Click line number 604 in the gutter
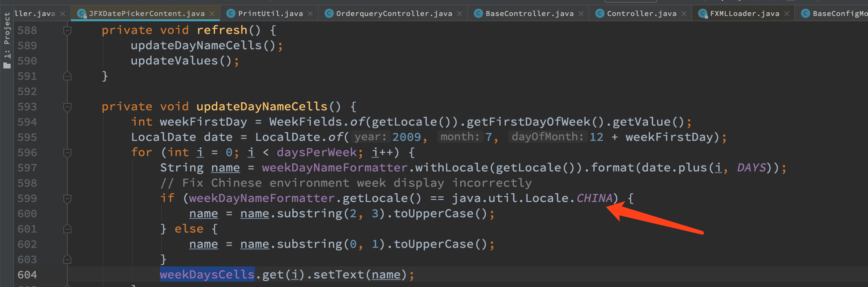Viewport: 868px width, 287px height. click(x=27, y=275)
